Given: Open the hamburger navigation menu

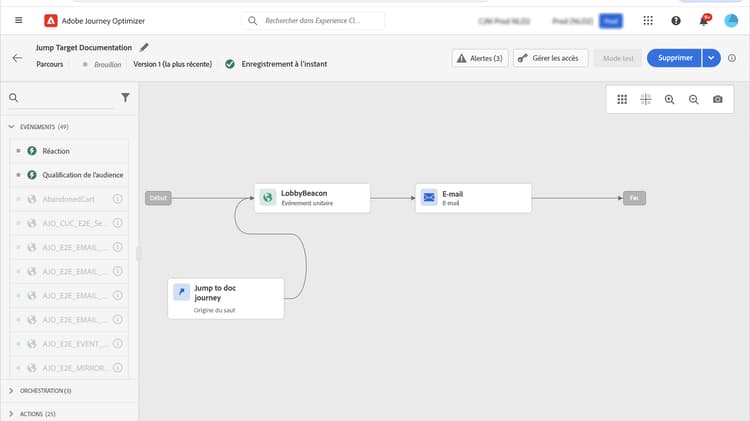Looking at the screenshot, I should pos(19,20).
